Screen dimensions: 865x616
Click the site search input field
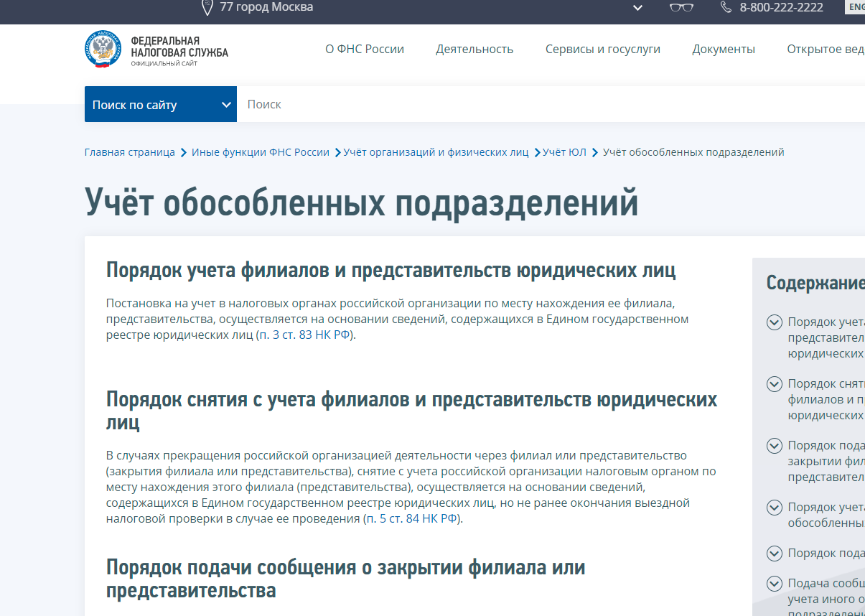[551, 105]
